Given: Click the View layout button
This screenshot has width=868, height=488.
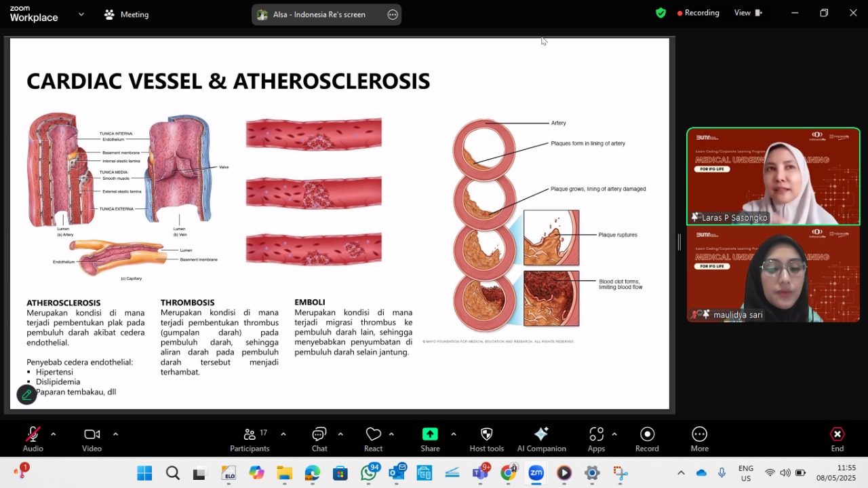Looking at the screenshot, I should 749,13.
